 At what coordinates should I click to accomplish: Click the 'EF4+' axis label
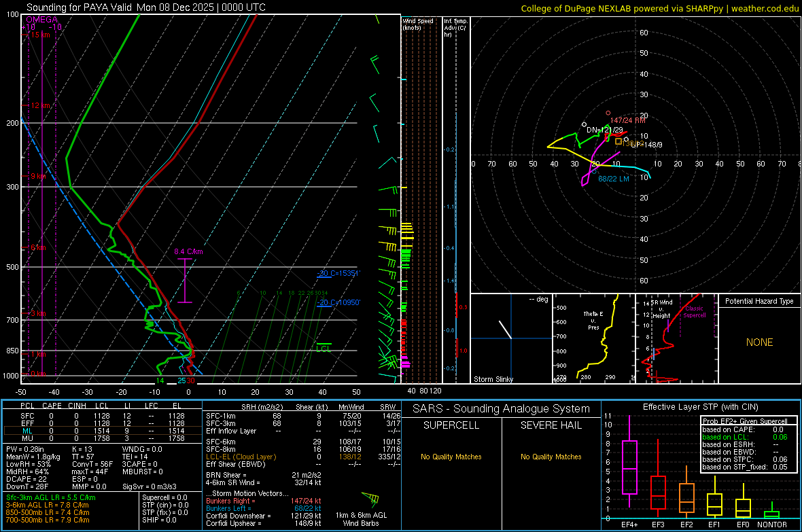click(x=629, y=525)
